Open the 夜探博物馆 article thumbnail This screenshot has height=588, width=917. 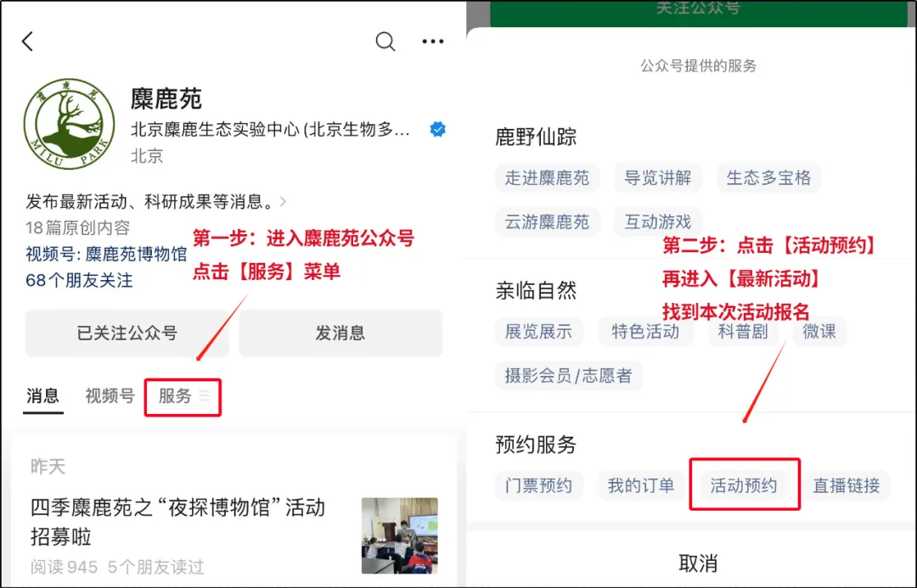pos(399,535)
